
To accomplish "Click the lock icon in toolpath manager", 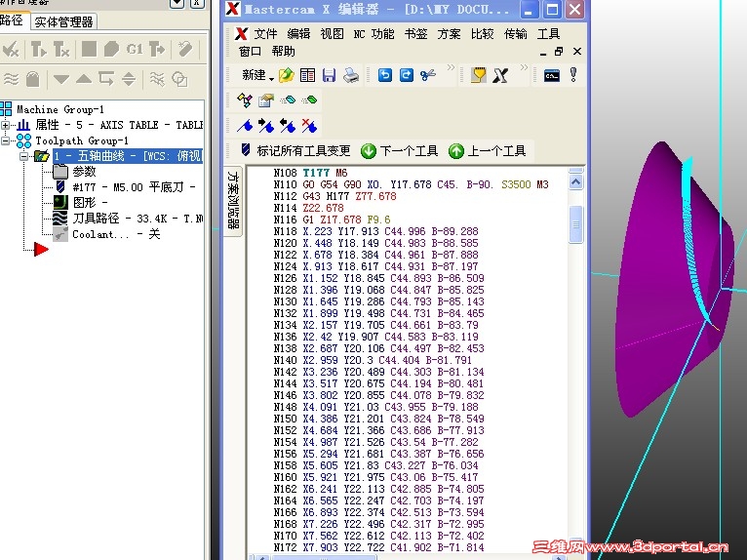I will (x=33, y=79).
